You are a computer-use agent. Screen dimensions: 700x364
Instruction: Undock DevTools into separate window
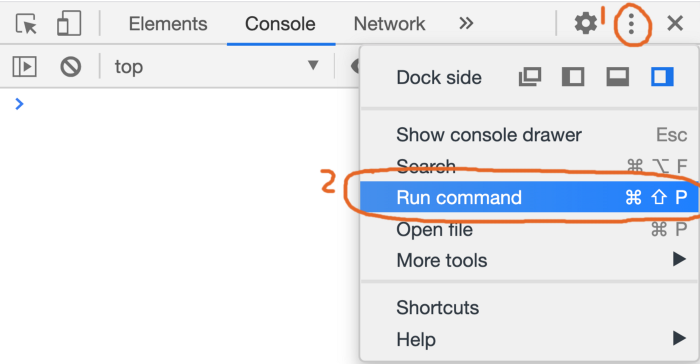tap(529, 77)
